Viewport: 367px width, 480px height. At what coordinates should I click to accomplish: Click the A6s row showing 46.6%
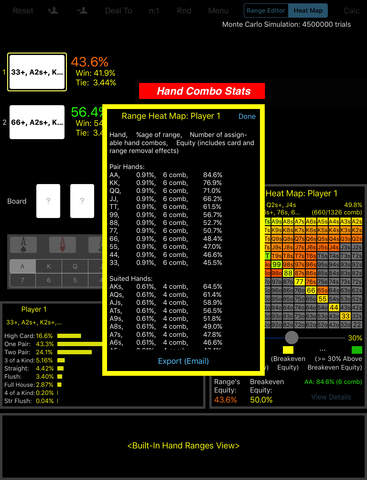point(166,343)
